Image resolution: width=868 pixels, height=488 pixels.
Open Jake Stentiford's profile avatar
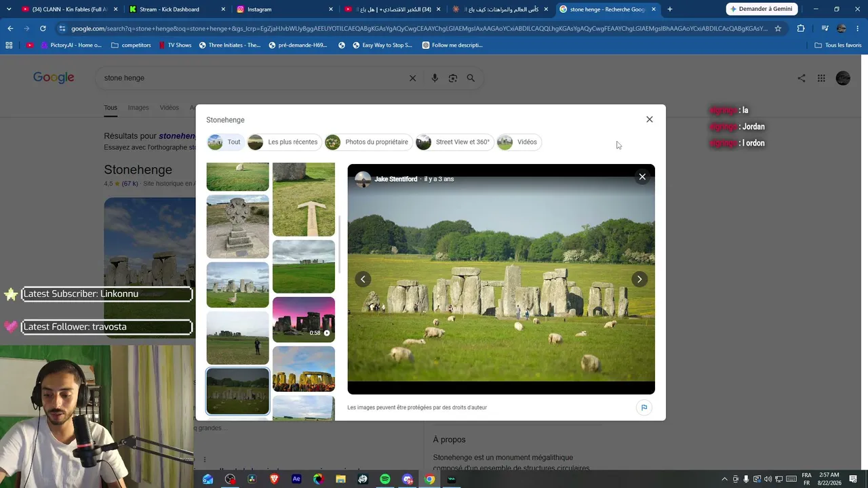(363, 179)
